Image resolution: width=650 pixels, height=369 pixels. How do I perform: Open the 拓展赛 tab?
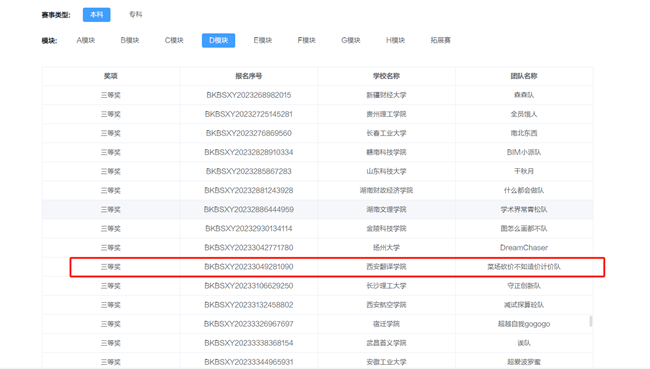point(441,40)
